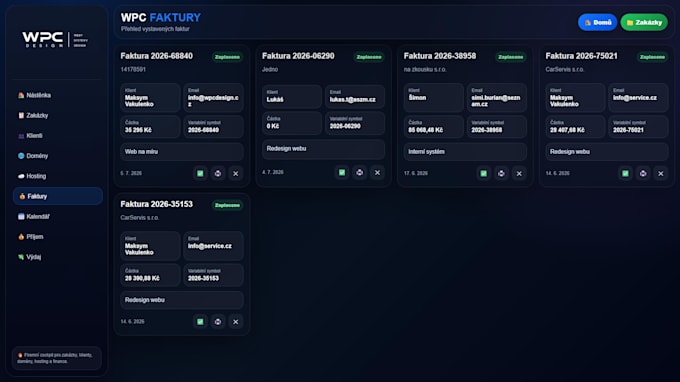Click Zaplaceno badge on Faktura 2026-06290
This screenshot has height=382, width=680.
click(369, 57)
